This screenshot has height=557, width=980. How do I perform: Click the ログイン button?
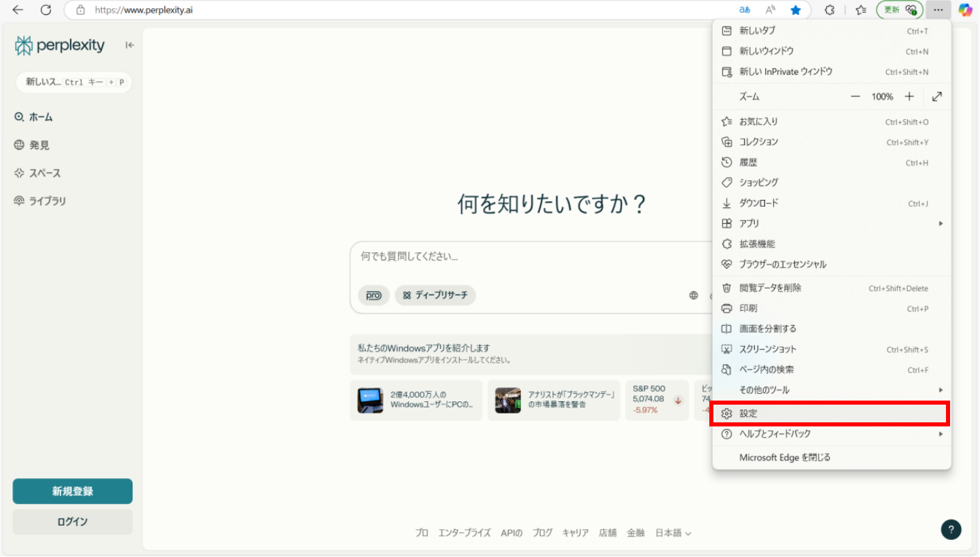(x=73, y=522)
